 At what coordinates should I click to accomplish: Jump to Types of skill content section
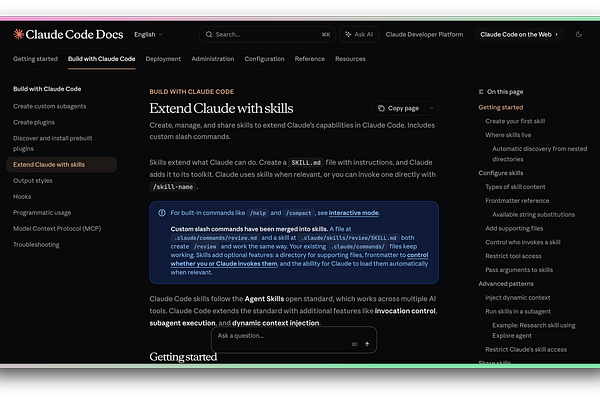click(x=515, y=187)
